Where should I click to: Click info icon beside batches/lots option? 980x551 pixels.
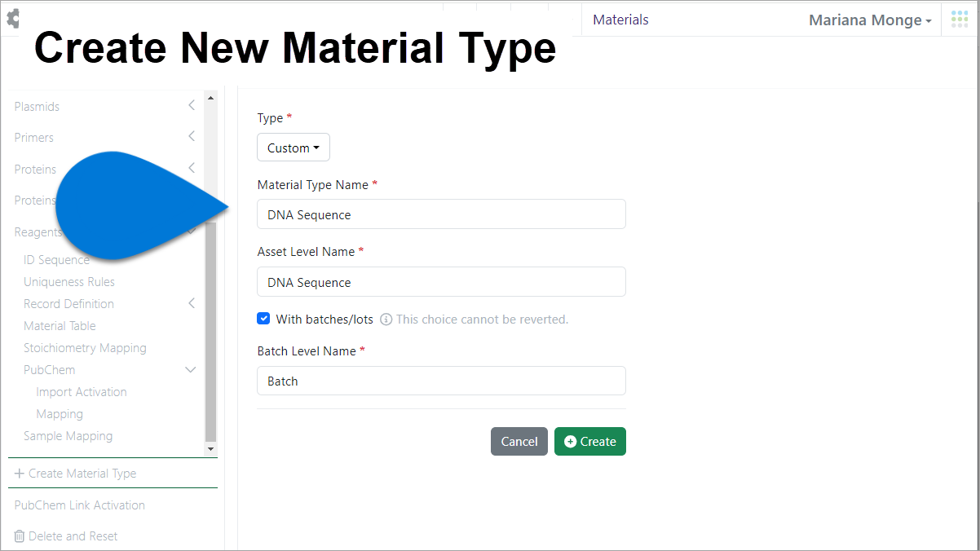click(386, 320)
